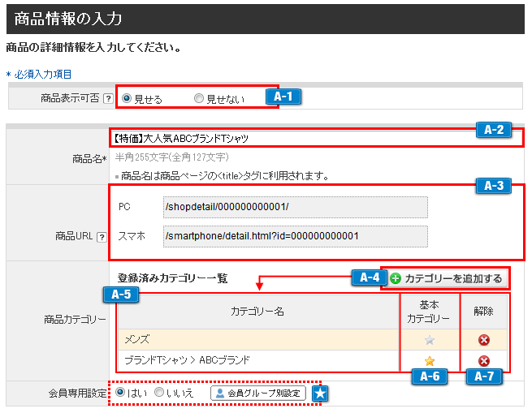
Task: Click the blue star icon beside 会員グループ別設定
Action: (x=321, y=394)
